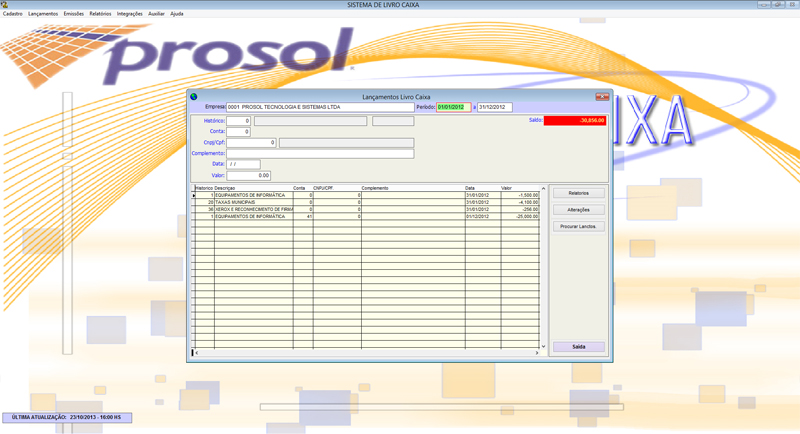Screen dimensions: 800x434
Task: Click the globe icon in Lançamentos title bar
Action: click(194, 96)
